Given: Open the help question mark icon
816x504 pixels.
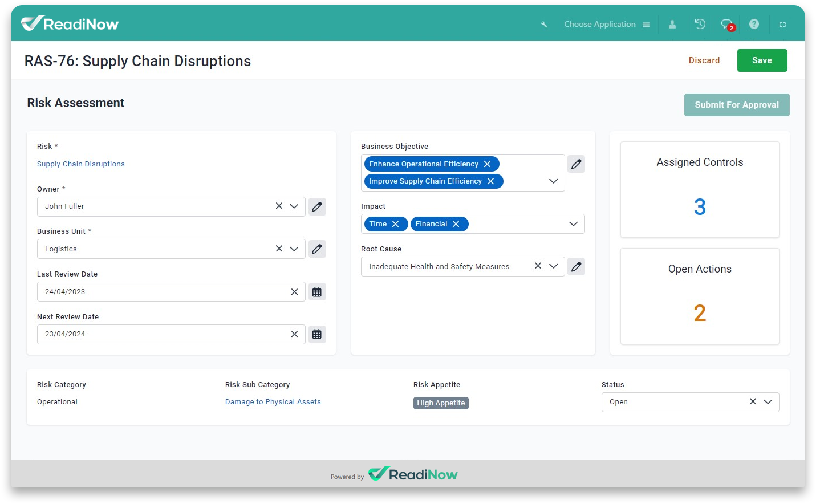Looking at the screenshot, I should click(754, 24).
